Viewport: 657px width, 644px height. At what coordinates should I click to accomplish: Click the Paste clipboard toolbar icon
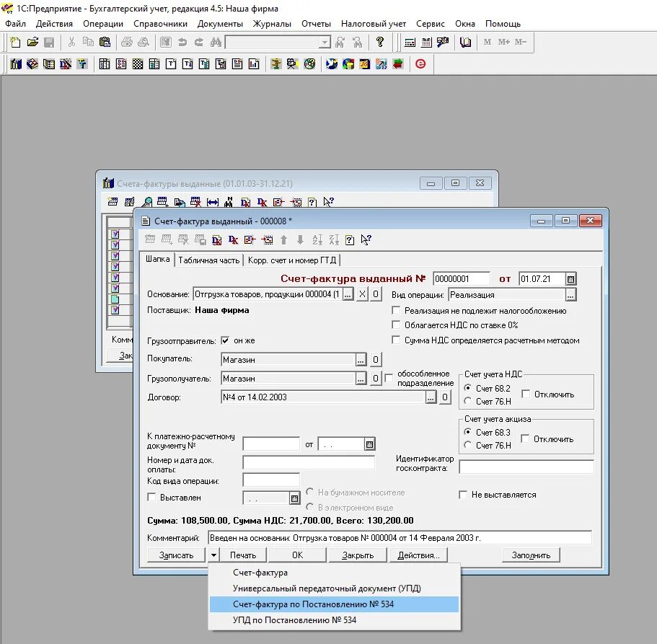(x=105, y=42)
